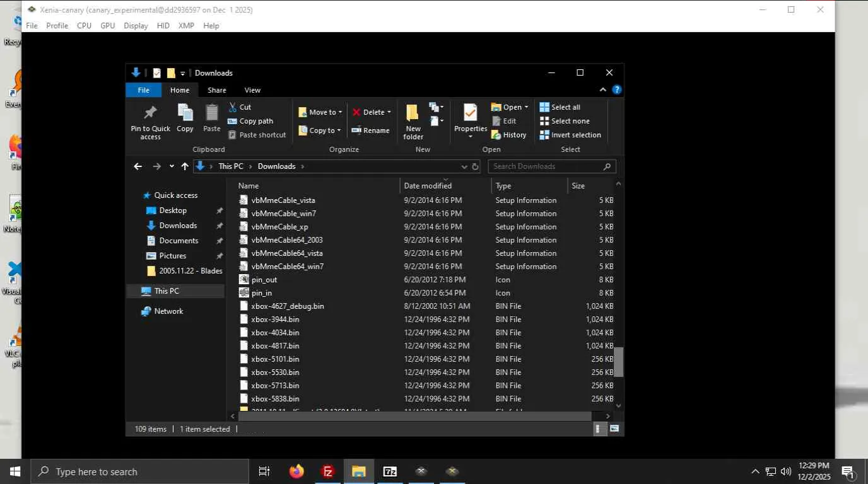
Task: Click the volume icon in system tray
Action: (786, 471)
